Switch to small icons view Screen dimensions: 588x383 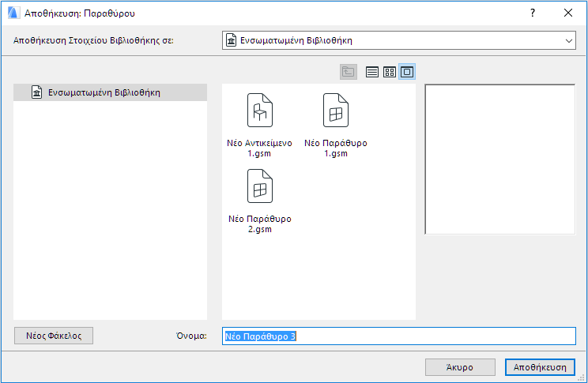point(390,72)
